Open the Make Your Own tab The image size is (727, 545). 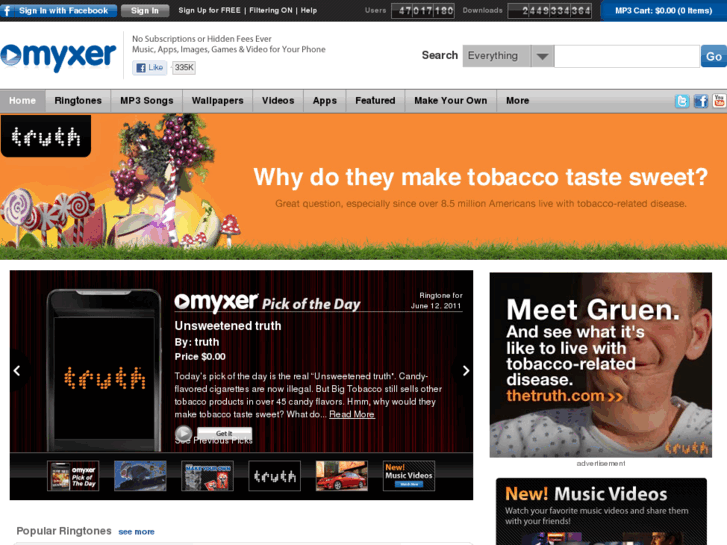[451, 101]
